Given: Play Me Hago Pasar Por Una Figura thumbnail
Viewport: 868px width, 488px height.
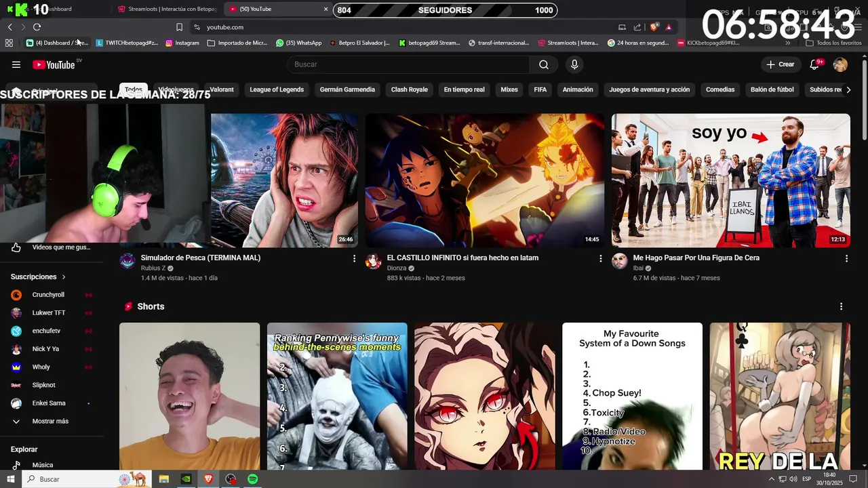Looking at the screenshot, I should (x=730, y=180).
